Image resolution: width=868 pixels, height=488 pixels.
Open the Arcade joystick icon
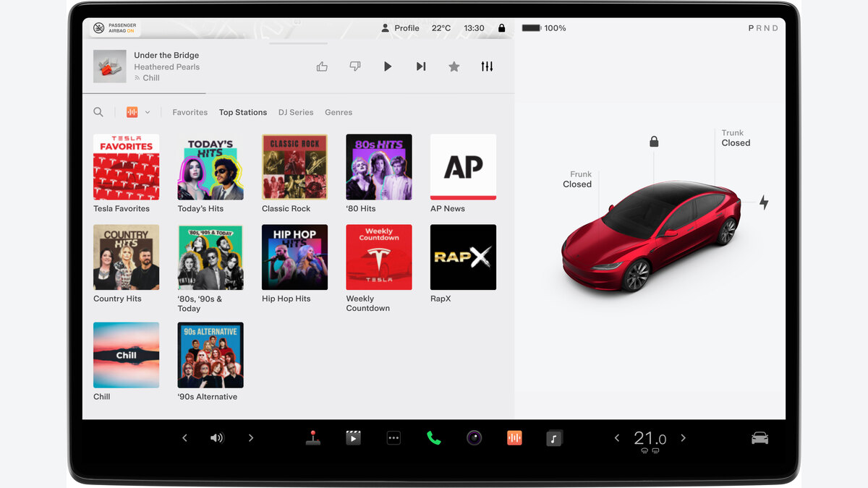[x=312, y=437]
